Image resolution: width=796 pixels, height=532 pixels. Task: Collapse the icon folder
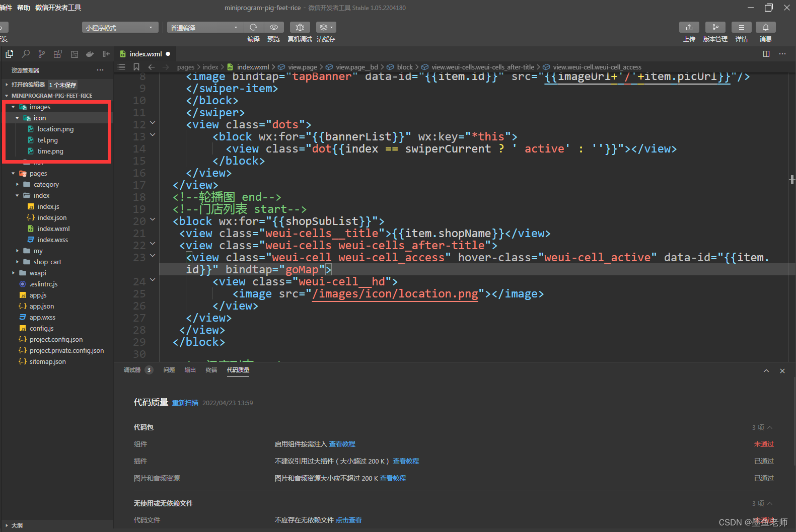[x=18, y=118]
